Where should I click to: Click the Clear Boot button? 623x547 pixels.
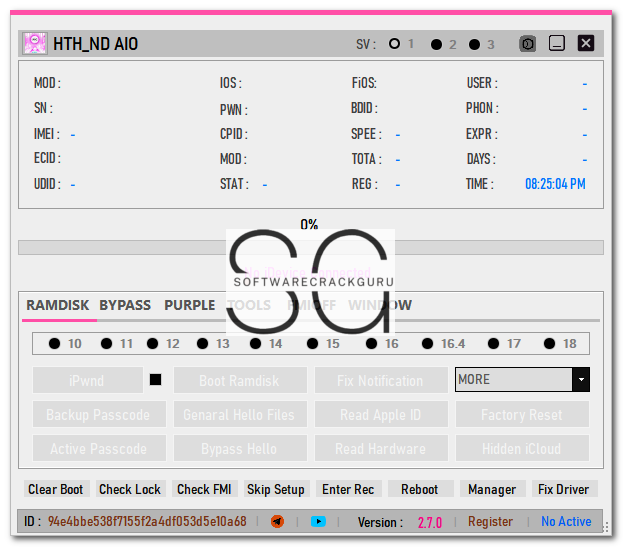point(56,489)
